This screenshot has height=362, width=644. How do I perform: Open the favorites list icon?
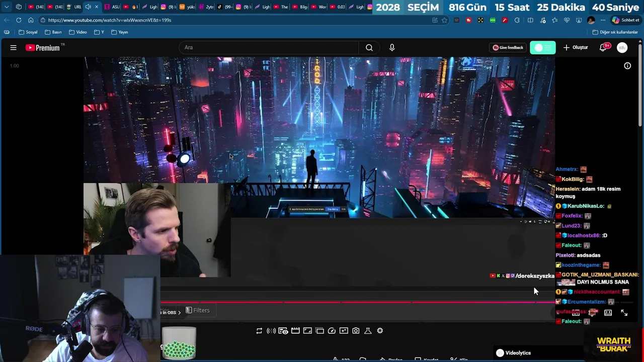pyautogui.click(x=554, y=20)
